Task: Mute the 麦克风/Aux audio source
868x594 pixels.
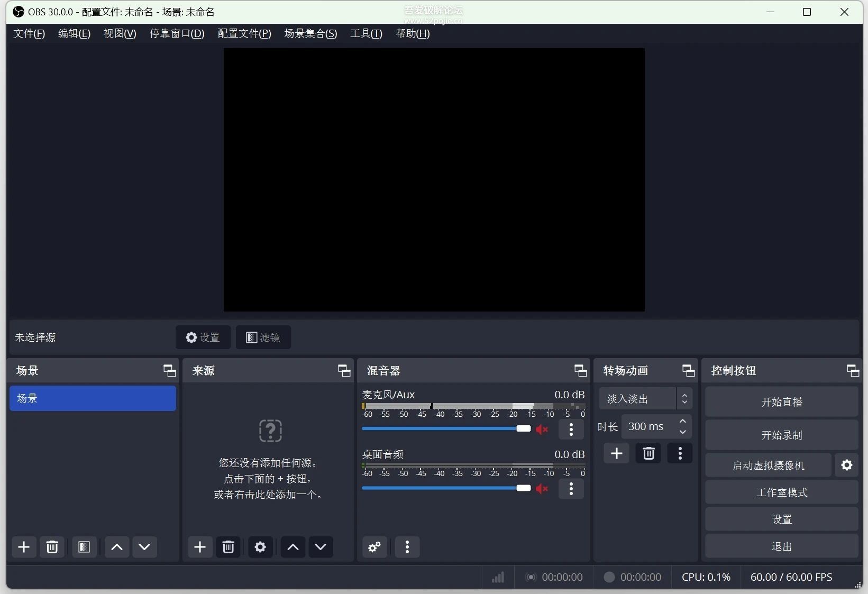Action: (x=541, y=429)
